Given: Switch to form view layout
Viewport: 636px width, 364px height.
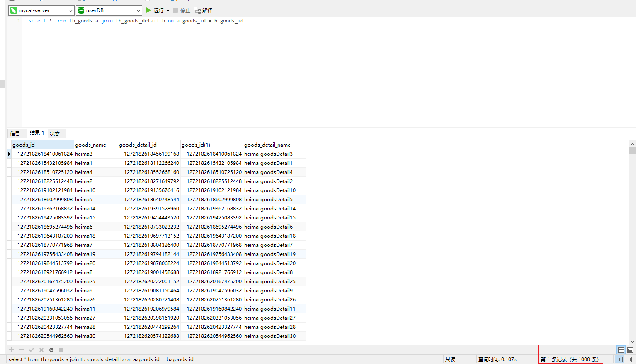Looking at the screenshot, I should [x=630, y=350].
